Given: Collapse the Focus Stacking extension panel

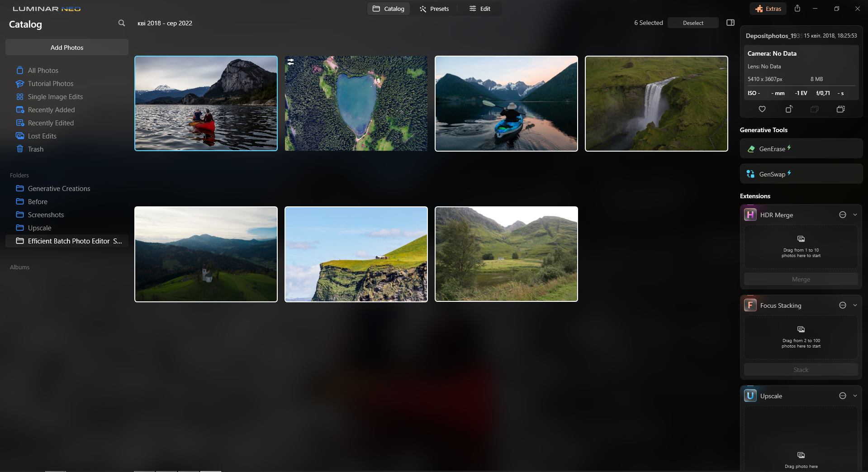Looking at the screenshot, I should click(855, 305).
